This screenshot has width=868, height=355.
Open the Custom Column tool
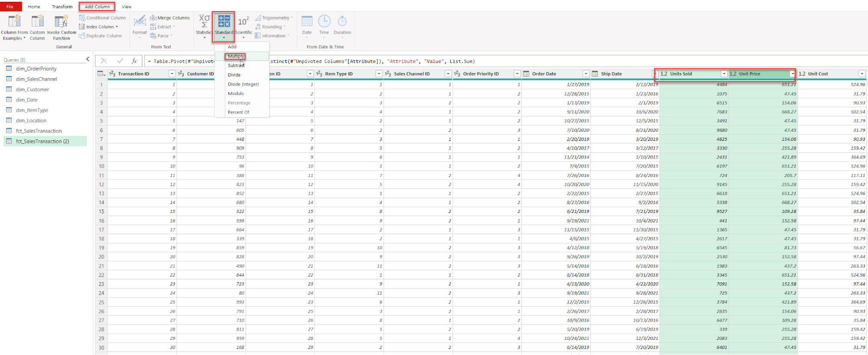(x=37, y=27)
